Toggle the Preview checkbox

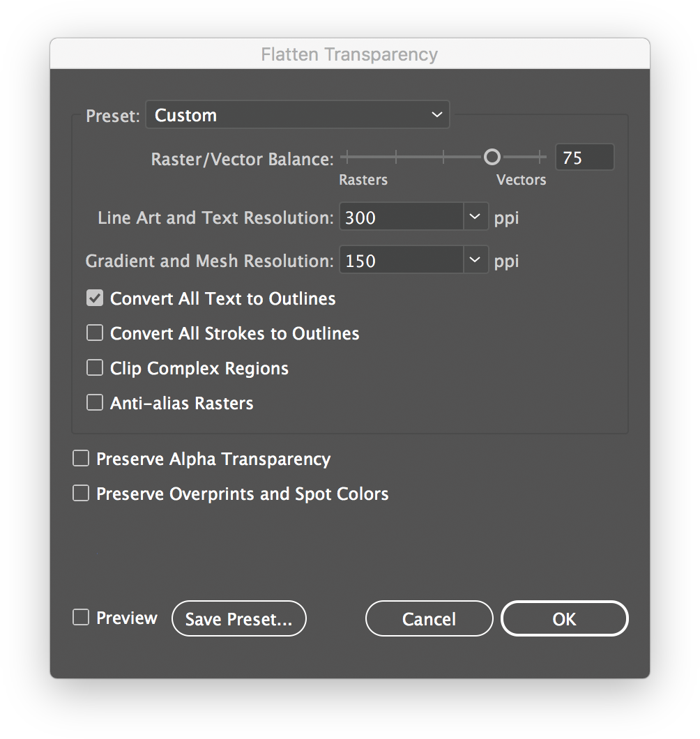81,618
